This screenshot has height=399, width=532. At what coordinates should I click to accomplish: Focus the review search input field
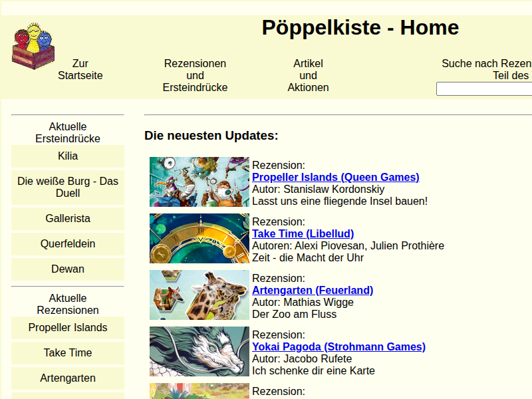click(483, 89)
